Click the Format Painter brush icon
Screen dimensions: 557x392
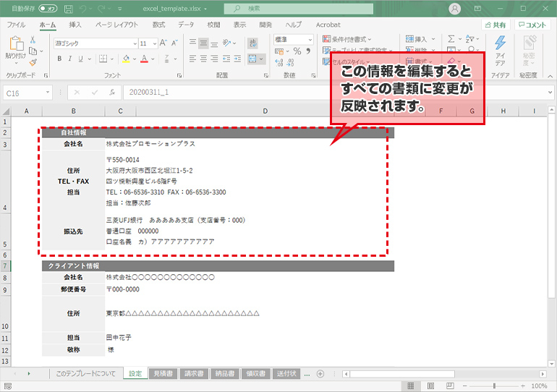point(33,63)
